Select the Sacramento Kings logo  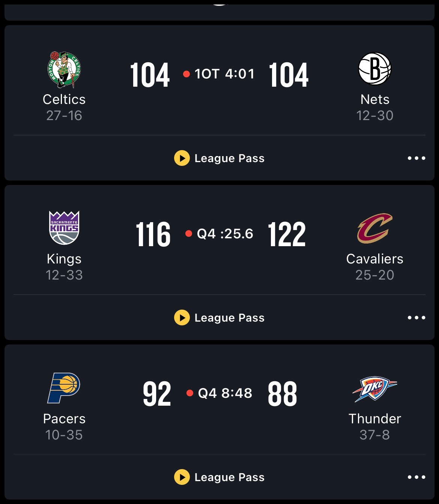pyautogui.click(x=64, y=228)
